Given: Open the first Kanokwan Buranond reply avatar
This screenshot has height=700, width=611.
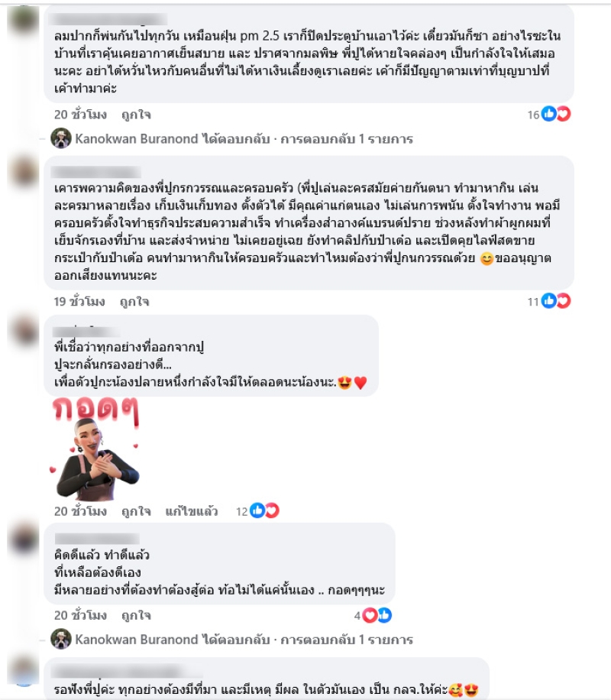Looking at the screenshot, I should click(x=61, y=138).
